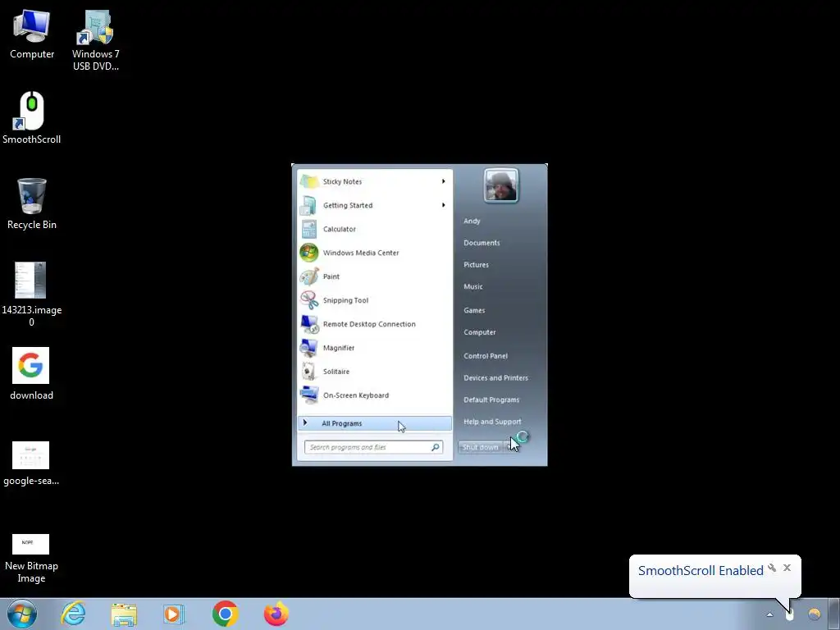Click the SmoothScroll tray icon

(790, 614)
